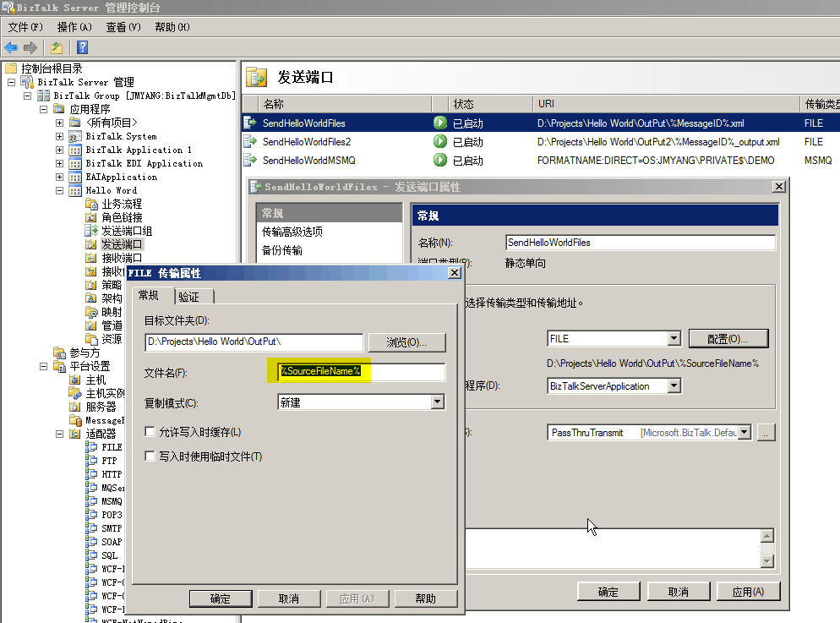This screenshot has height=623, width=840.
Task: Click the SendHelloWorldMSMQ send port icon
Action: [250, 160]
